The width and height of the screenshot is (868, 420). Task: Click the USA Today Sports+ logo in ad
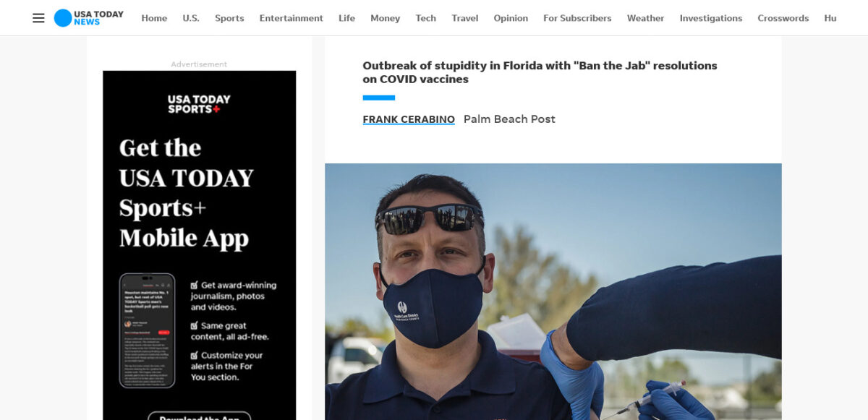point(199,104)
